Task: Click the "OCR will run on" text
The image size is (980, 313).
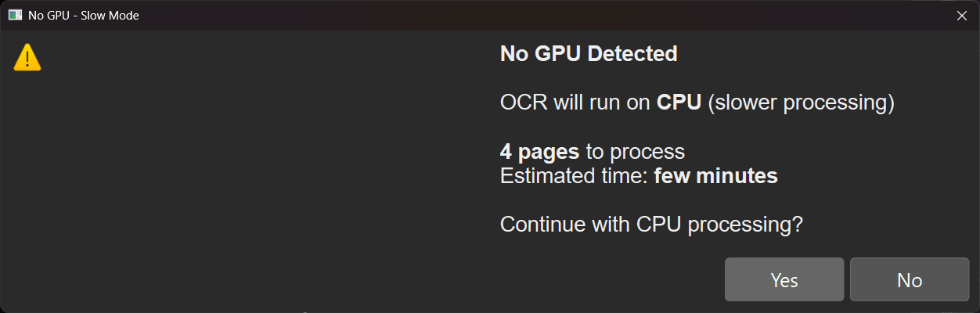Action: (x=575, y=103)
